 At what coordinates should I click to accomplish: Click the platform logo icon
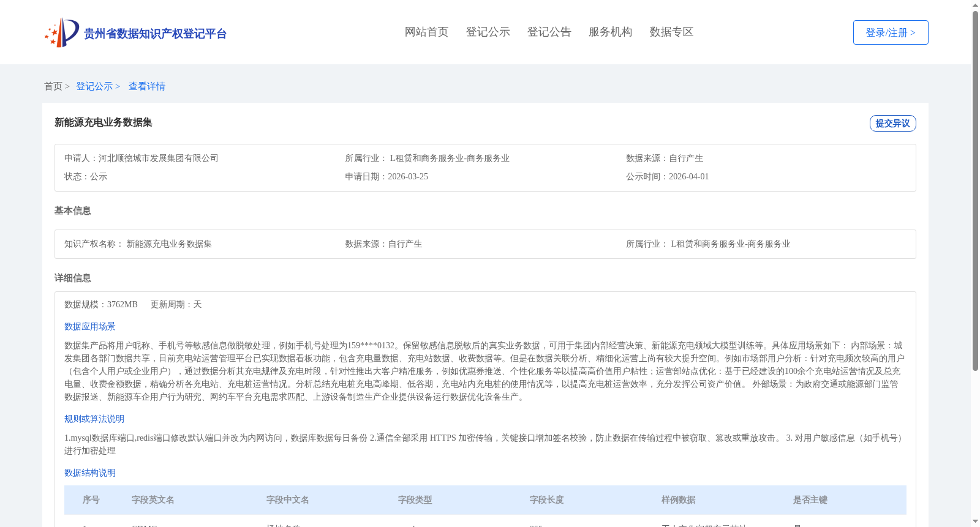[x=62, y=32]
